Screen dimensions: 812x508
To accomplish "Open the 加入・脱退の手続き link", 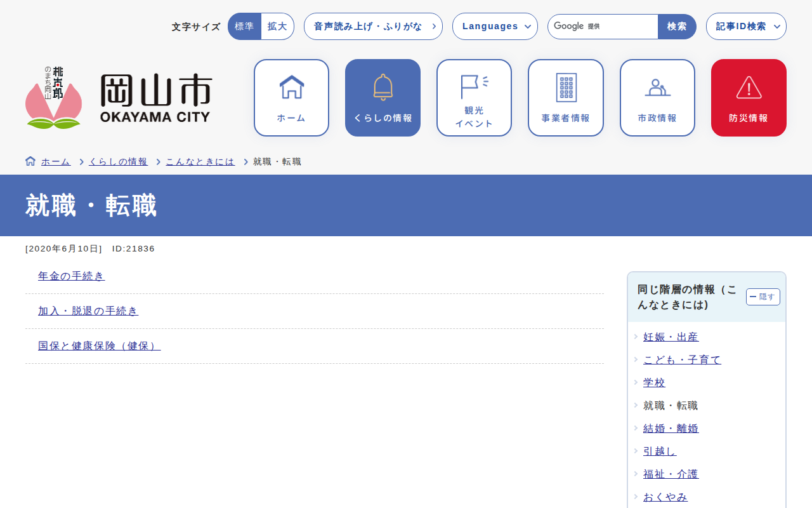I will pos(88,311).
